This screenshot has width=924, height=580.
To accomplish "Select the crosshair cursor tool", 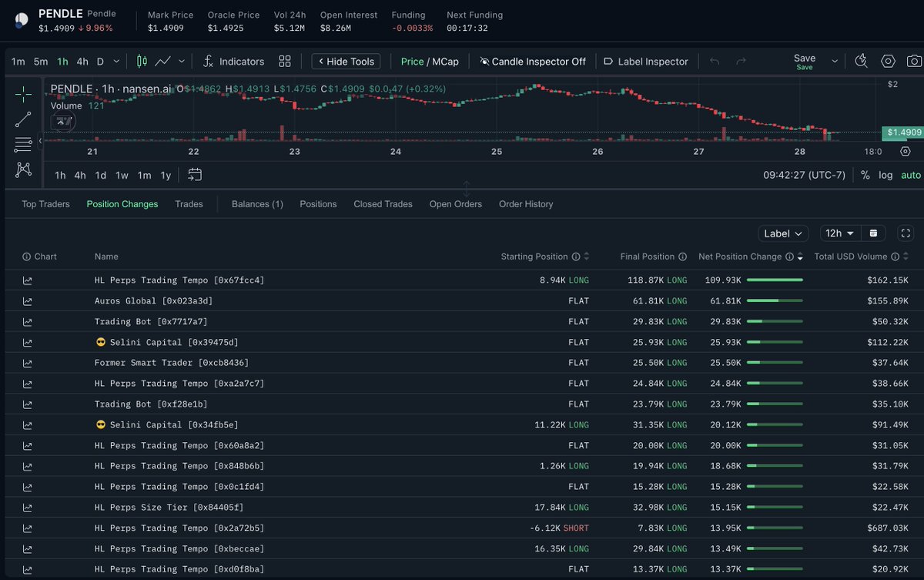I will tap(23, 94).
